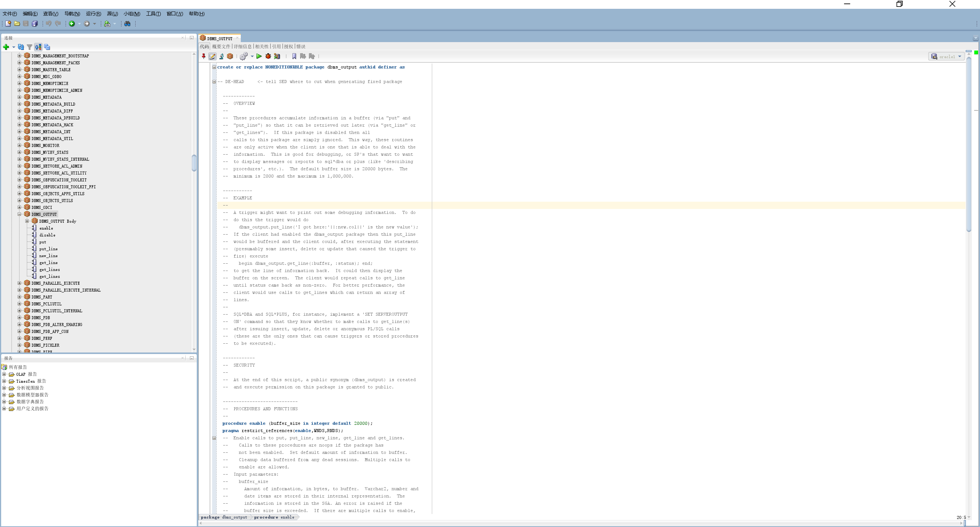Select the DBMS_PARALLEL_EXECUTE package
This screenshot has width=980, height=527.
56,283
